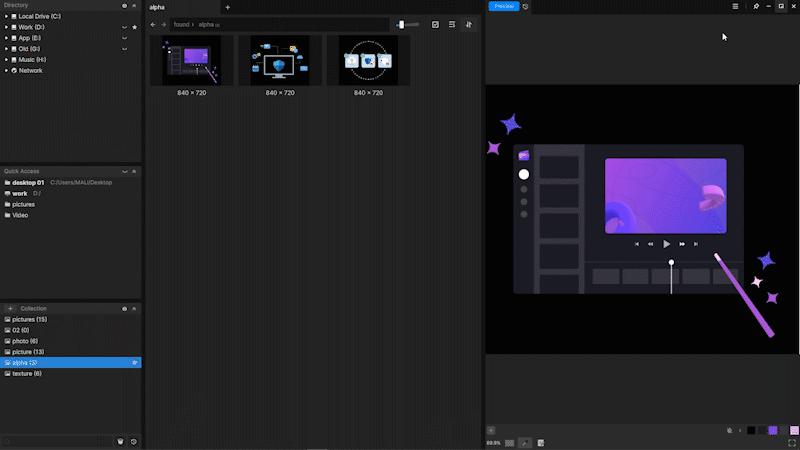Image resolution: width=800 pixels, height=450 pixels.
Task: Open the desktop 01 quick access folder
Action: coord(28,183)
